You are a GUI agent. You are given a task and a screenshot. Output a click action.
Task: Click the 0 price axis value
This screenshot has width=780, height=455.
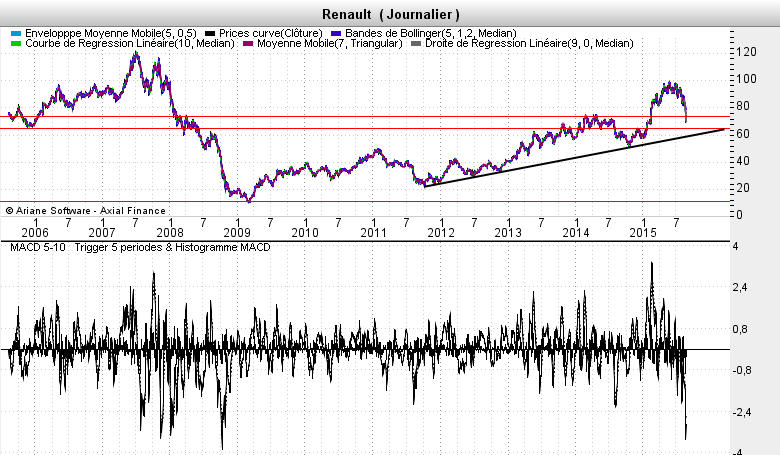point(739,215)
